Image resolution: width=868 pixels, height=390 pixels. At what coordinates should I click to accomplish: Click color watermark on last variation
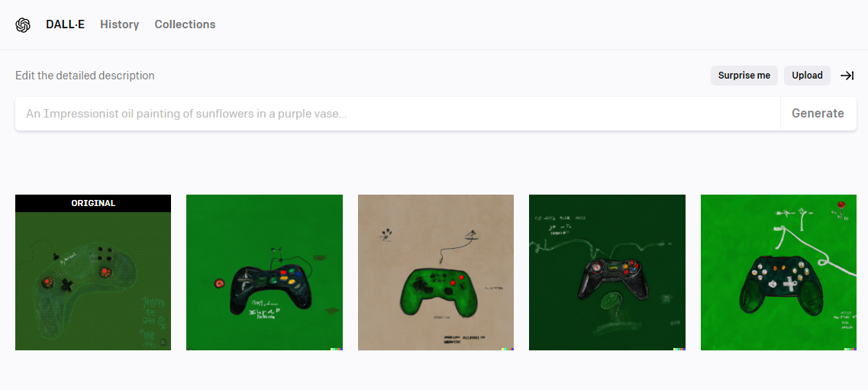[850, 349]
